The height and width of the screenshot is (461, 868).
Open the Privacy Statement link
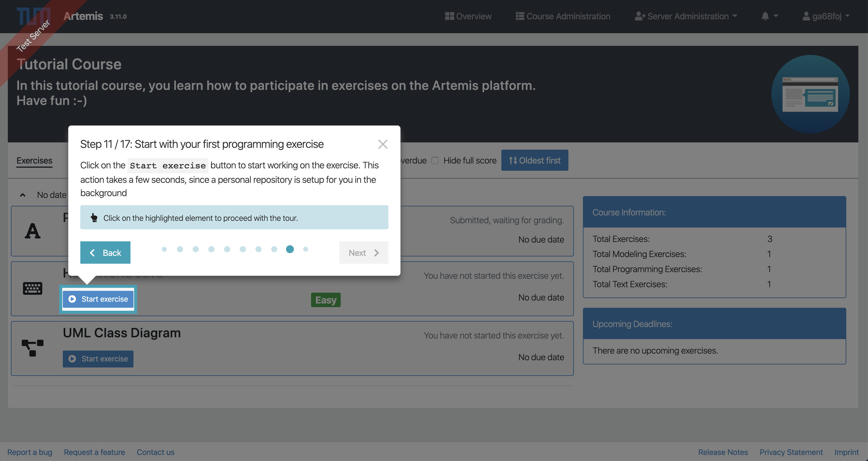pyautogui.click(x=791, y=452)
